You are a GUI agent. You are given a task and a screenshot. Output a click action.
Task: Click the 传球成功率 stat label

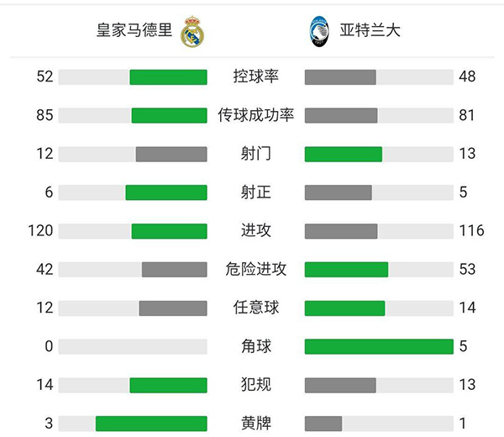click(x=255, y=115)
